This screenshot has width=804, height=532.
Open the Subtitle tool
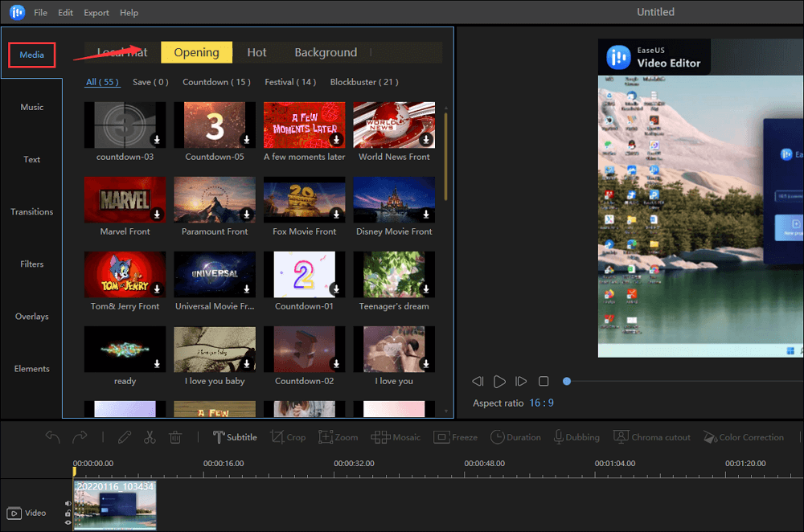[x=235, y=437]
